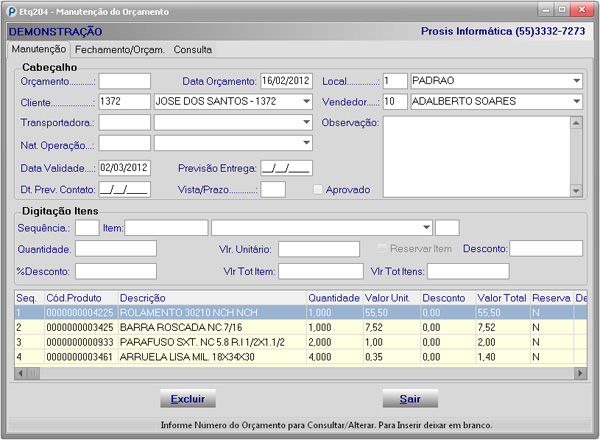
Task: Click the Item code field
Action: pyautogui.click(x=166, y=228)
